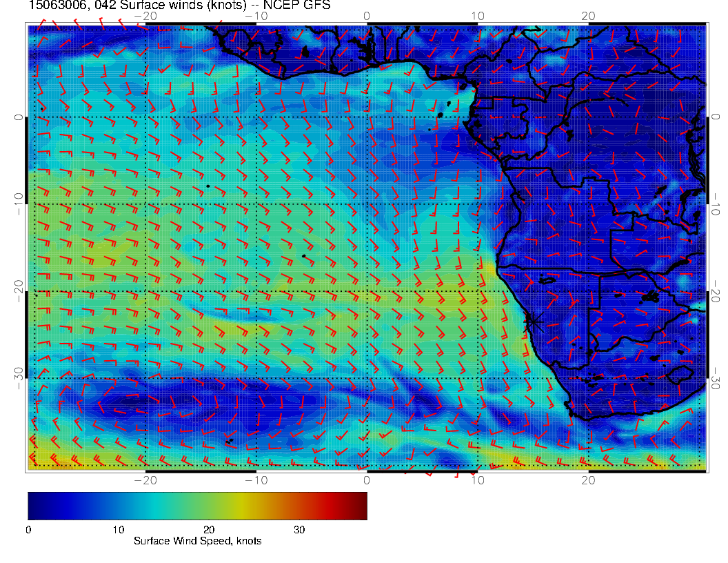This screenshot has width=728, height=563.
Task: Click the "20" longitude label on the bottom axis
Action: 588,480
